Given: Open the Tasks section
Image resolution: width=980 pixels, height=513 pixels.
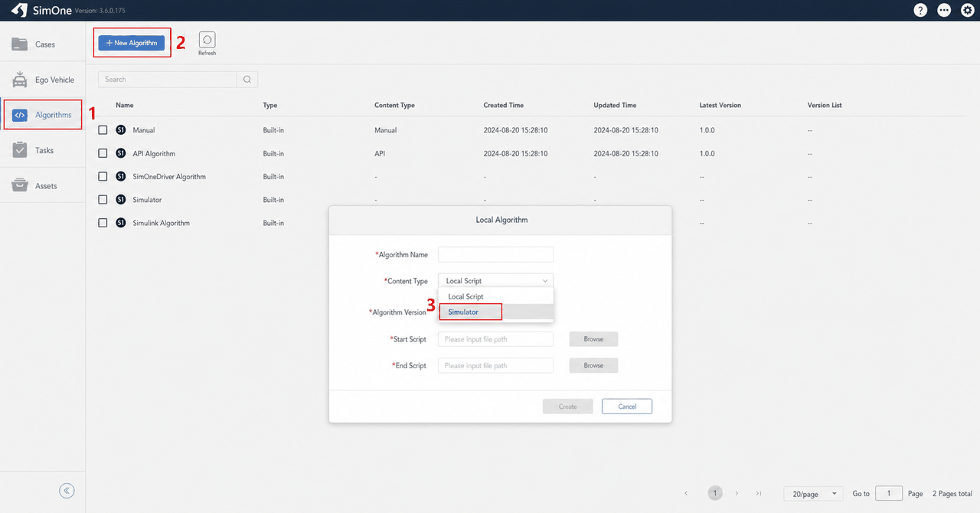Looking at the screenshot, I should pyautogui.click(x=43, y=150).
